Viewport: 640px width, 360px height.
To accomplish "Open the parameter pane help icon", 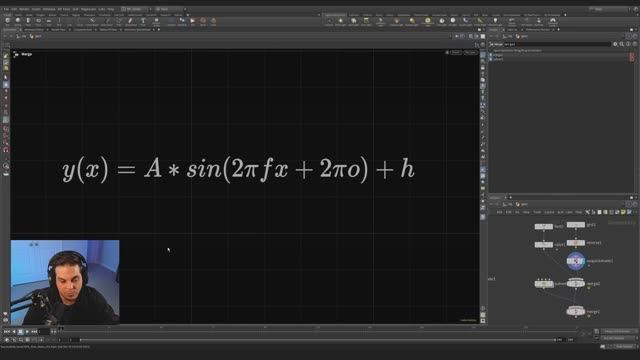I will [635, 44].
